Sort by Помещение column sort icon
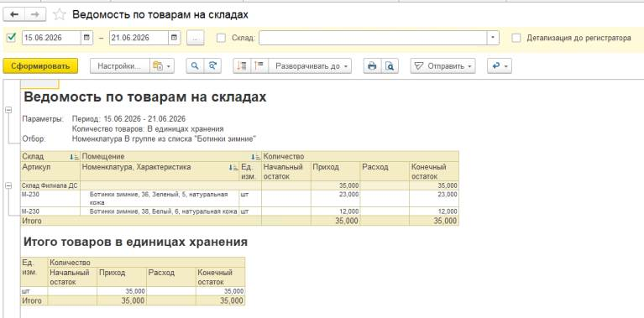This screenshot has height=318, width=644. click(x=255, y=156)
